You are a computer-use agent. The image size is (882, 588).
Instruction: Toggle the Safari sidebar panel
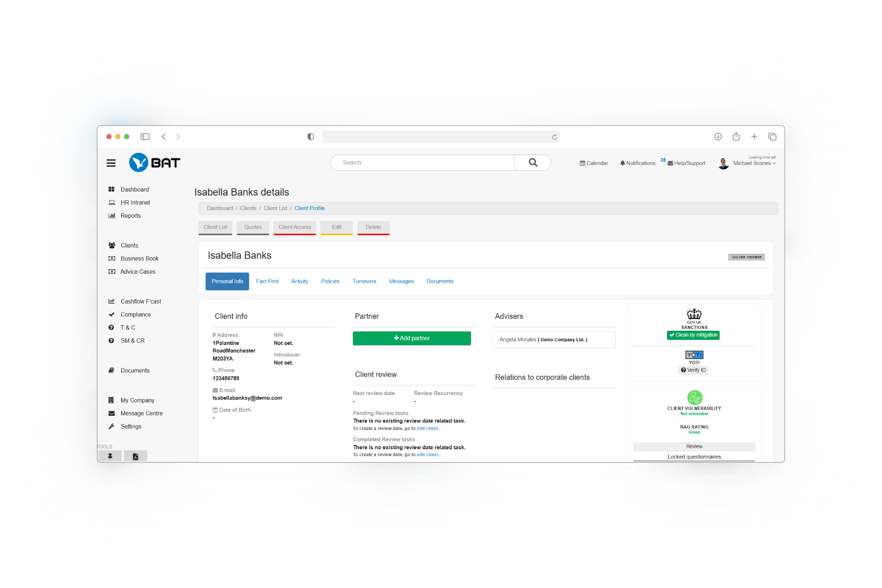pos(145,137)
